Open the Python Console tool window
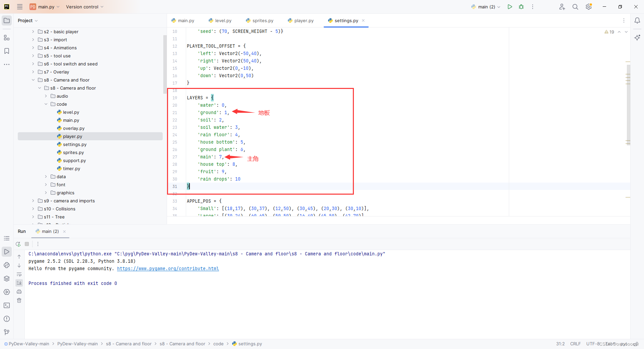Viewport: 644px width, 349px height. 7,265
